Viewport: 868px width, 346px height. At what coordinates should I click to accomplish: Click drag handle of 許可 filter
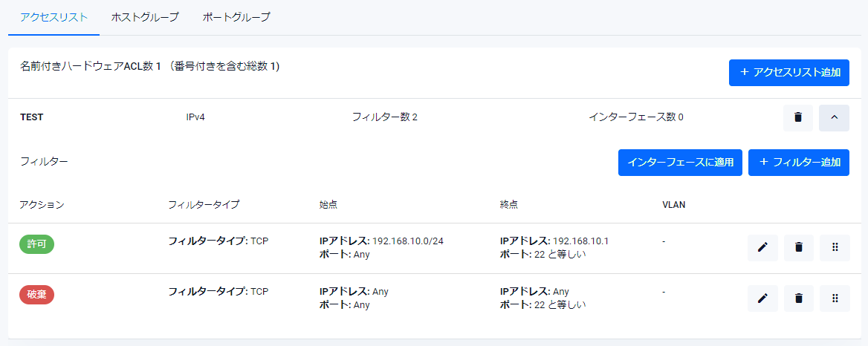(835, 248)
